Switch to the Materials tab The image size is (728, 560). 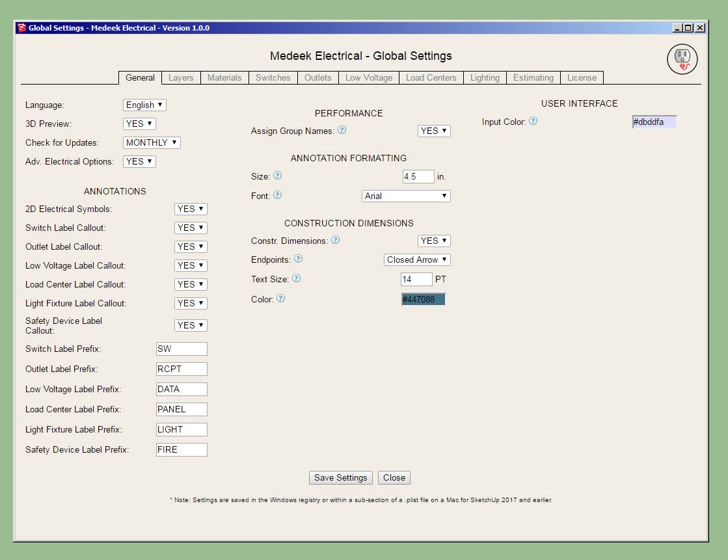[224, 77]
